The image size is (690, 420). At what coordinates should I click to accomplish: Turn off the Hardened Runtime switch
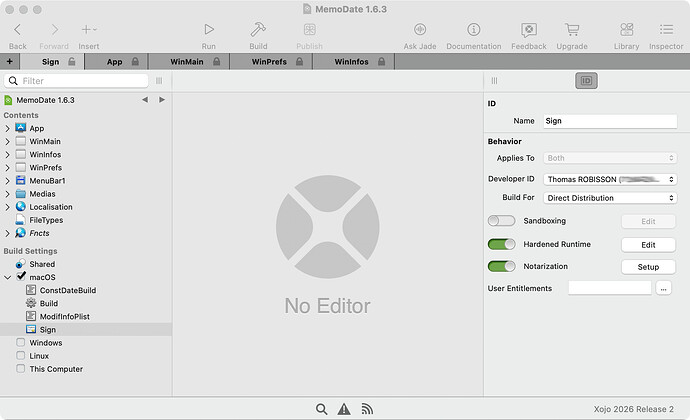[501, 244]
